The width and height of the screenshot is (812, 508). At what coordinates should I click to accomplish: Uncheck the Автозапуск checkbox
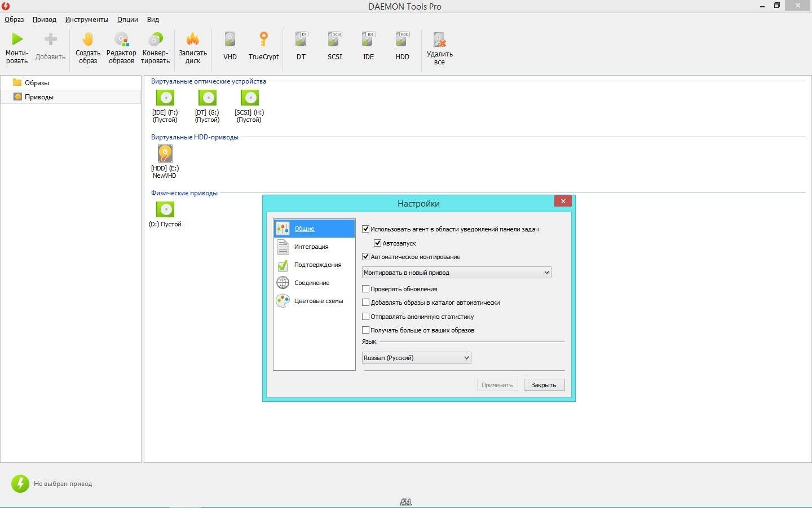pyautogui.click(x=378, y=243)
